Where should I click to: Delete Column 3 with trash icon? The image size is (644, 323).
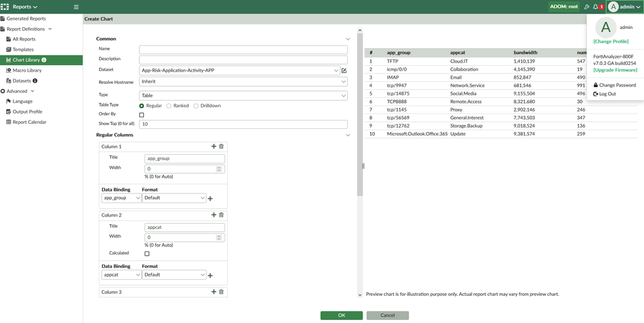pos(221,292)
